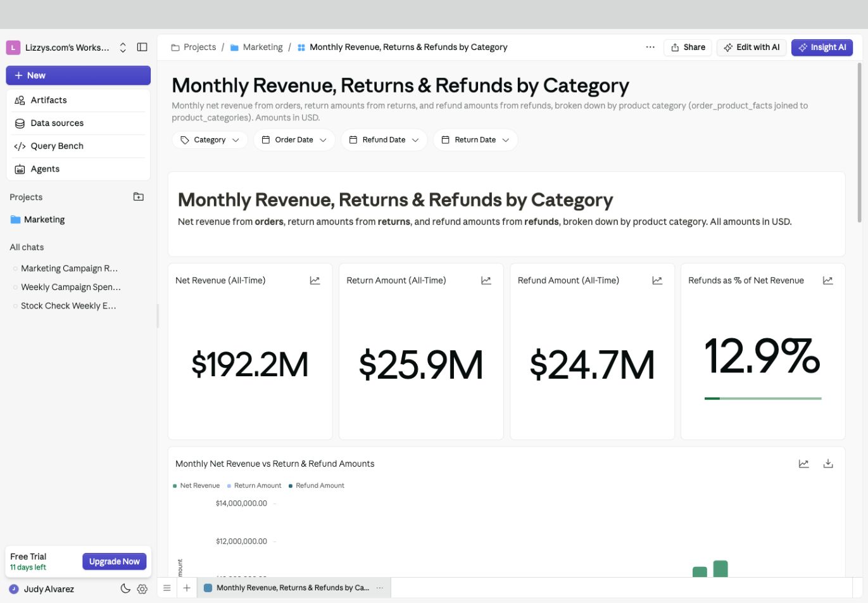Open the bottom tab's ellipsis options
Image resolution: width=868 pixels, height=603 pixels.
coord(380,588)
